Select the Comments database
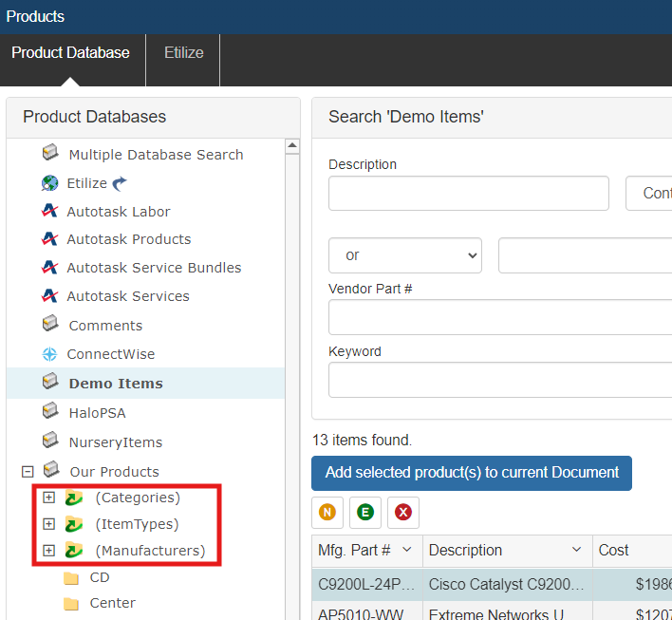The height and width of the screenshot is (620, 672). tap(105, 326)
